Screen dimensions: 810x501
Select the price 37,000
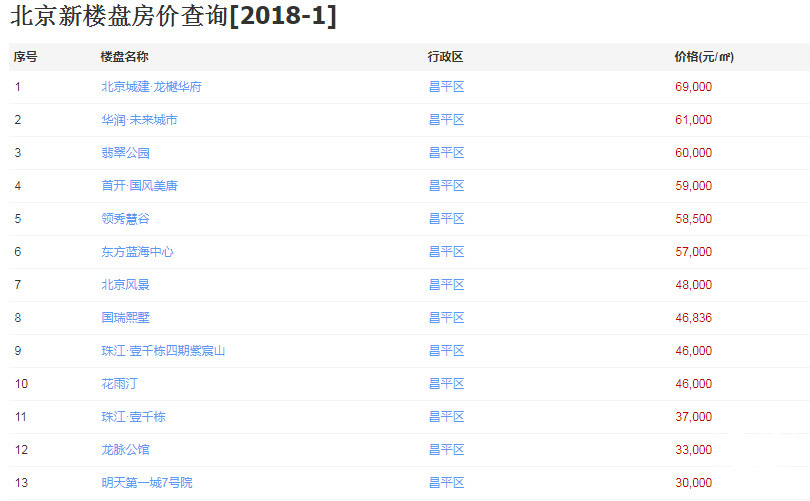pos(693,417)
